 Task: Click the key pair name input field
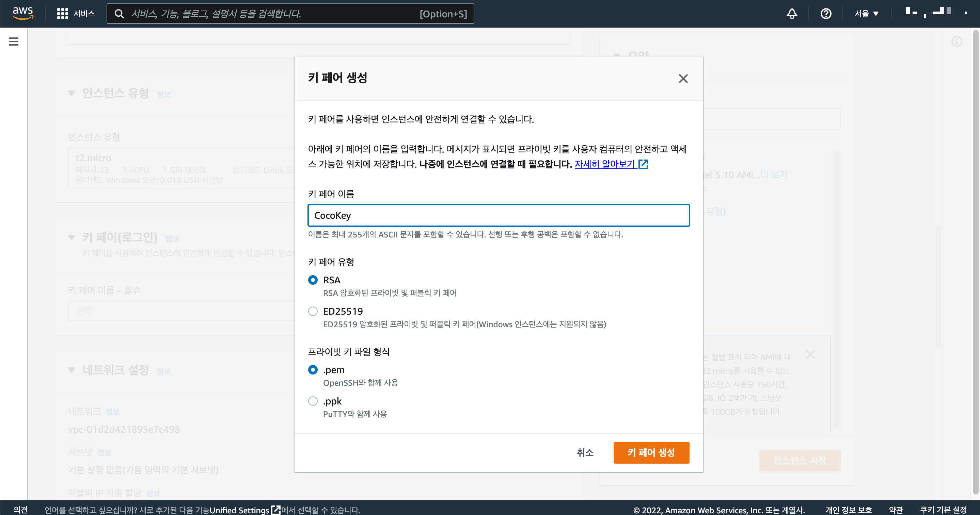(x=499, y=216)
